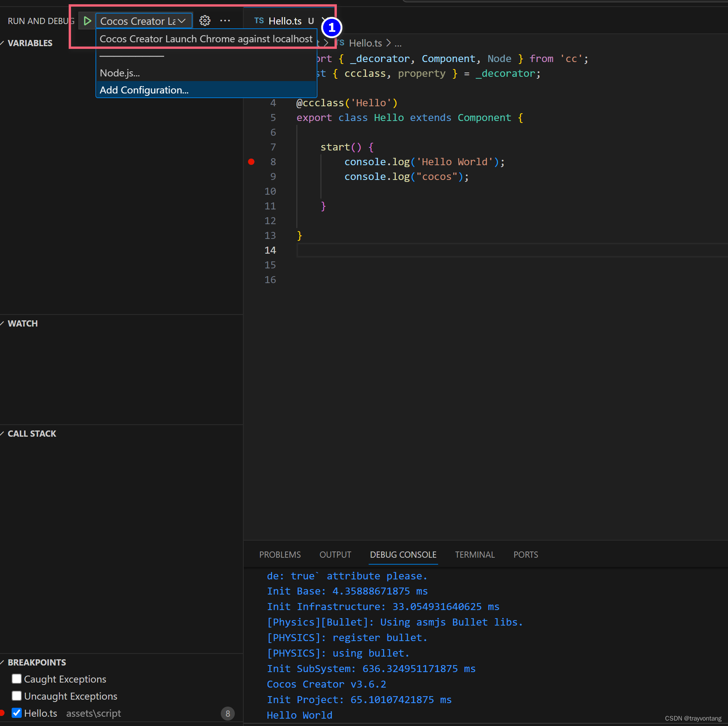Click the Init SubSystem console message
Image resolution: width=728 pixels, height=726 pixels.
coord(371,669)
